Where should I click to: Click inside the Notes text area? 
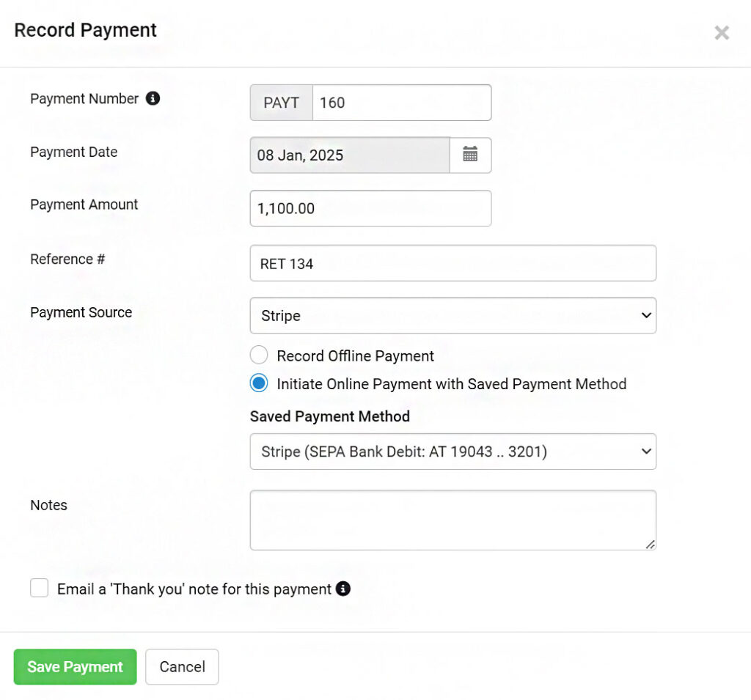[x=453, y=520]
